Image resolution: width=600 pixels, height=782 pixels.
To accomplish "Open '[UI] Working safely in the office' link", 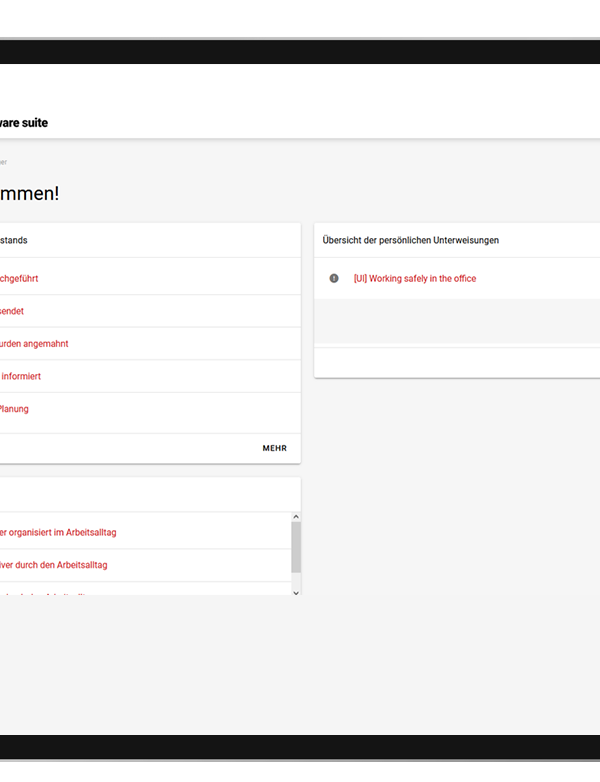I will coord(414,278).
